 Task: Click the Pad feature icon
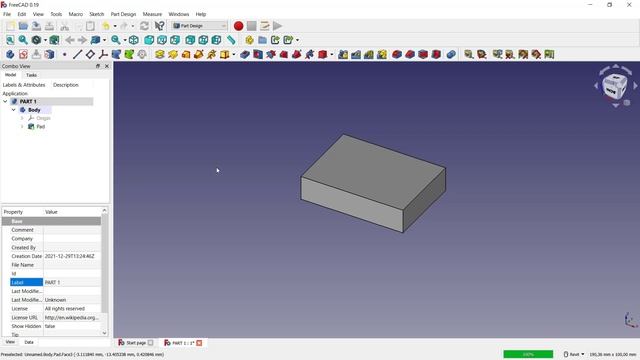pos(160,54)
